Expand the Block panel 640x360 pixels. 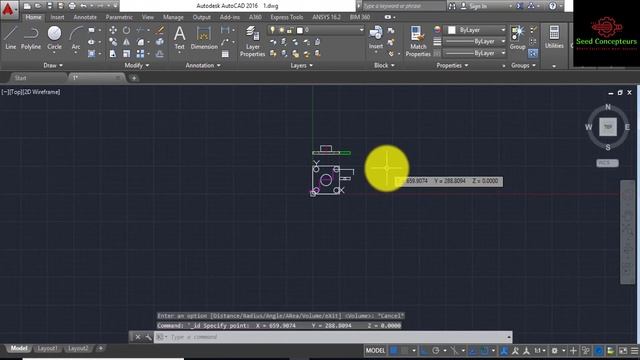(x=384, y=65)
